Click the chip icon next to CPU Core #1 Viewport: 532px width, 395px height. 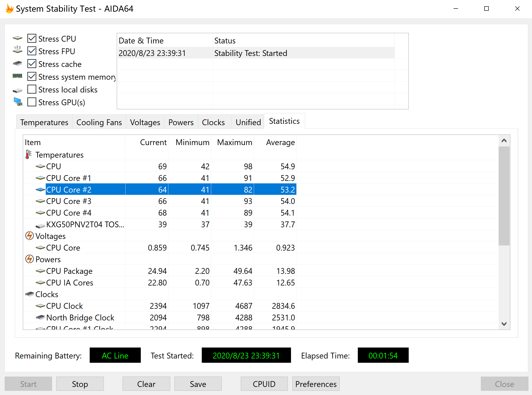[x=40, y=178]
